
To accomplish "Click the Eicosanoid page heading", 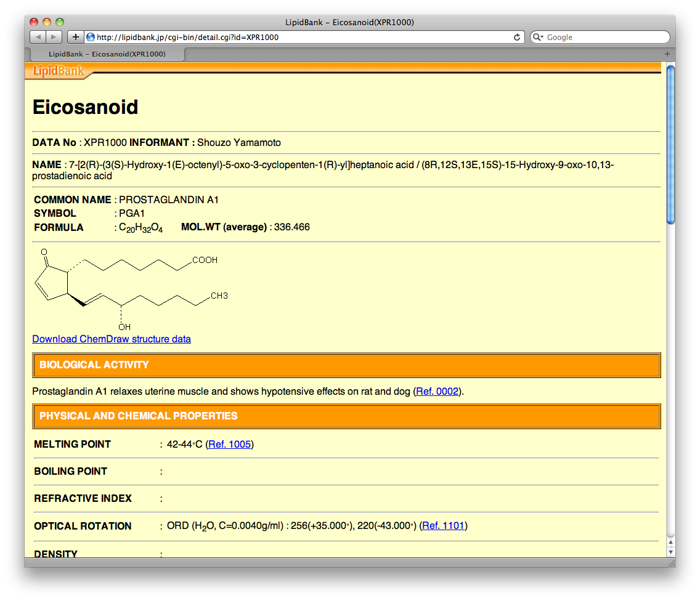I will (85, 107).
